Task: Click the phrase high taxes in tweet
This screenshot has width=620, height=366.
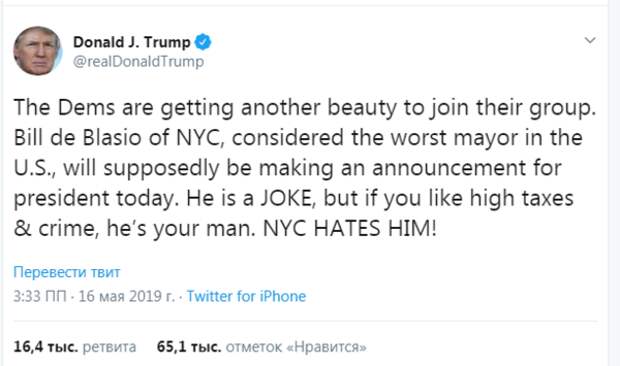Action: [x=522, y=198]
